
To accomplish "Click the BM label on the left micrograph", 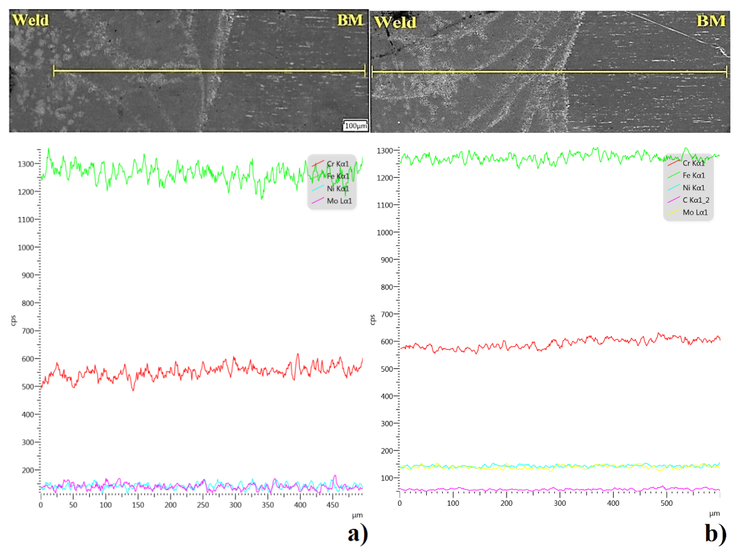I will point(350,20).
